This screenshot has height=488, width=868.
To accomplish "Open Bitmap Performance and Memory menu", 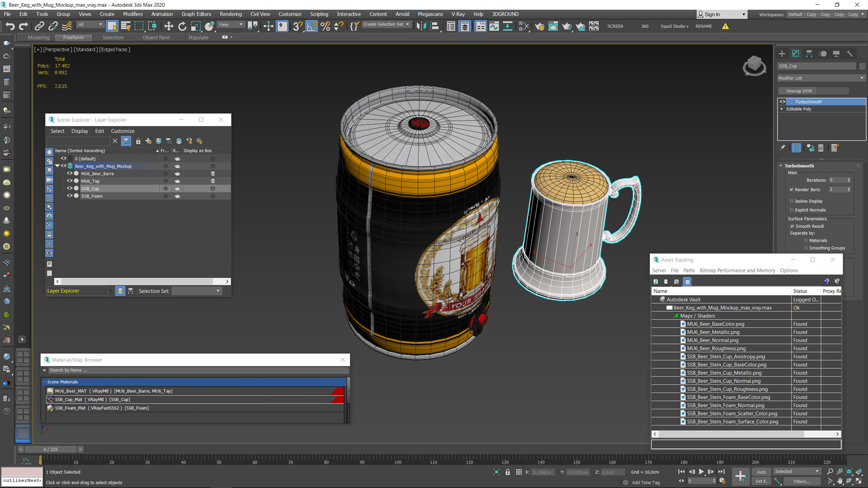I will pyautogui.click(x=737, y=270).
